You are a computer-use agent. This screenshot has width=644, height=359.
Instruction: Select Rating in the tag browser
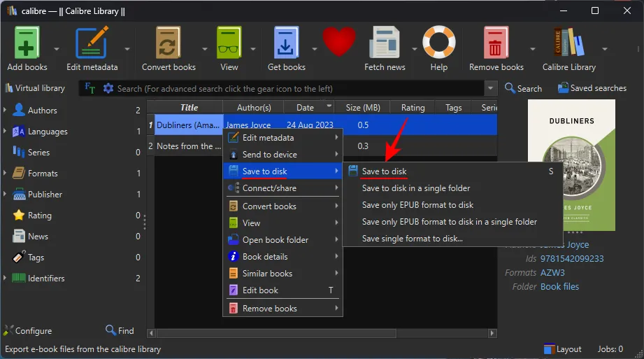pyautogui.click(x=39, y=215)
